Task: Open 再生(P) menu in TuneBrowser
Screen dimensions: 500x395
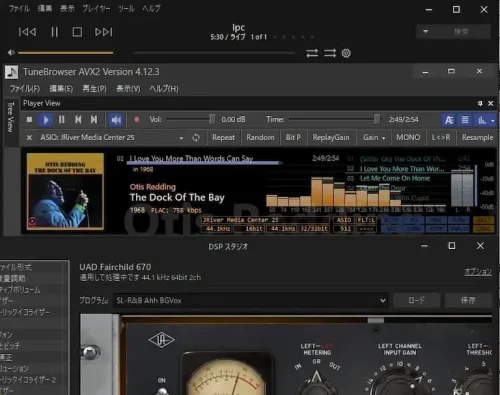Action: [x=94, y=89]
